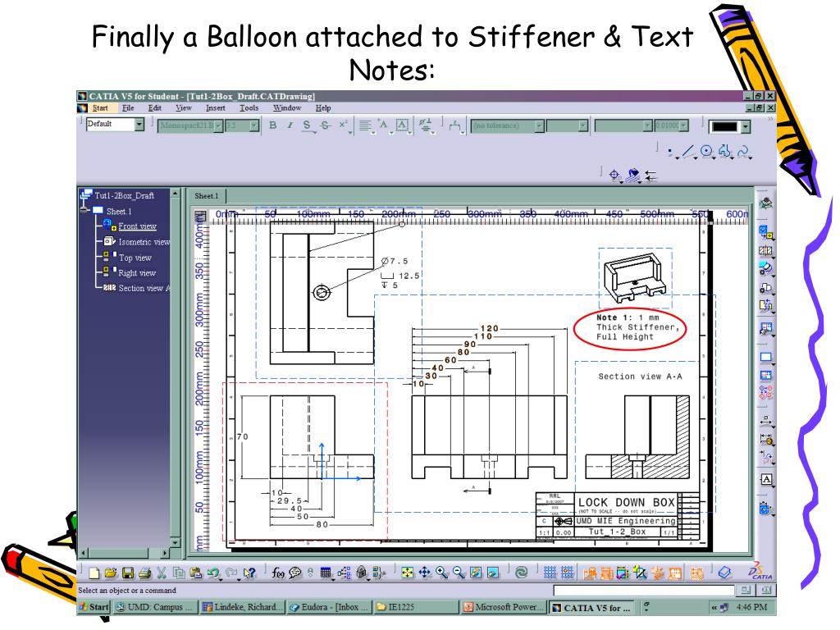Open the Default style dropdown
The width and height of the screenshot is (840, 630).
pos(139,125)
